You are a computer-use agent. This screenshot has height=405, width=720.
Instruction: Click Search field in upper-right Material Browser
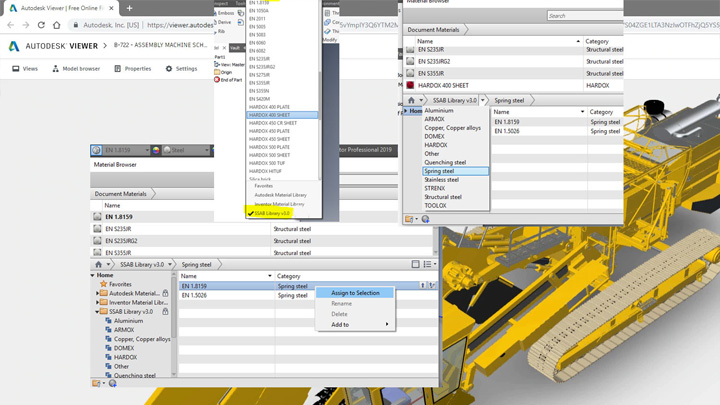(x=585, y=16)
